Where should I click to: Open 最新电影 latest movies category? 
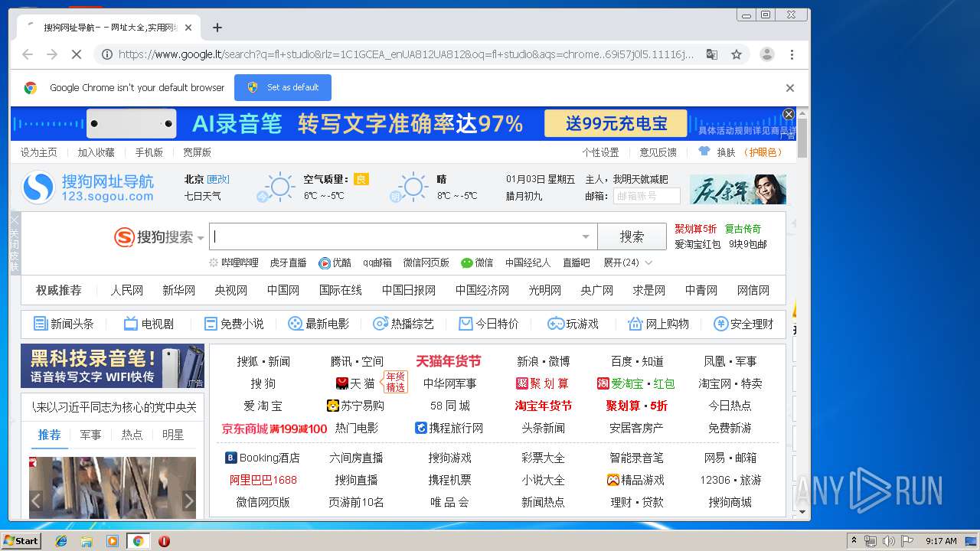318,324
